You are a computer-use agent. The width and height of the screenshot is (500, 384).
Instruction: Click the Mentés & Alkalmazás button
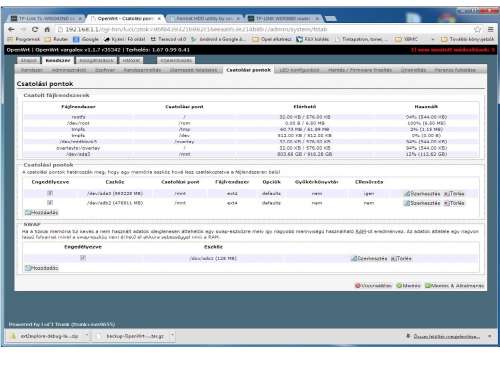coord(454,286)
